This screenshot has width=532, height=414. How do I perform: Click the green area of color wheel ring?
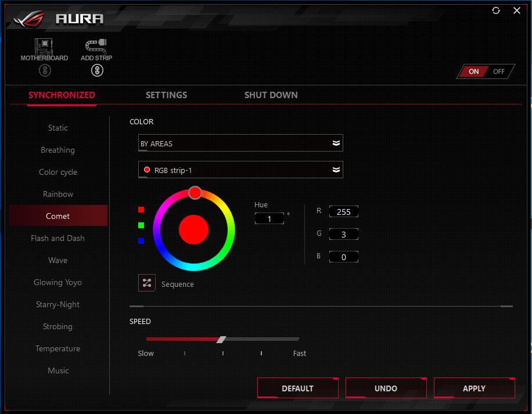click(x=228, y=245)
